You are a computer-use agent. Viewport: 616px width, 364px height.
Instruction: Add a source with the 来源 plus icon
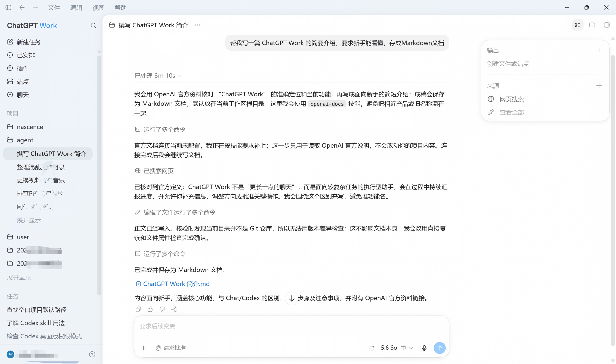pyautogui.click(x=599, y=86)
